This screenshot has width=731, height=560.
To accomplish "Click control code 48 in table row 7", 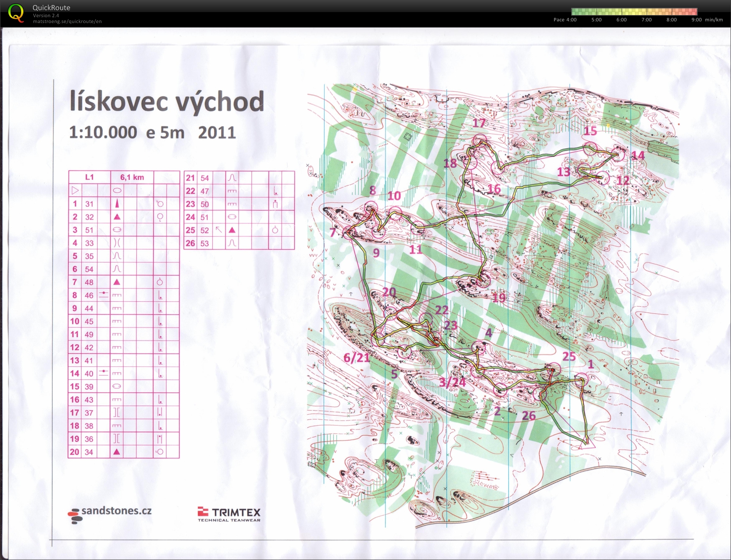I will pyautogui.click(x=89, y=282).
